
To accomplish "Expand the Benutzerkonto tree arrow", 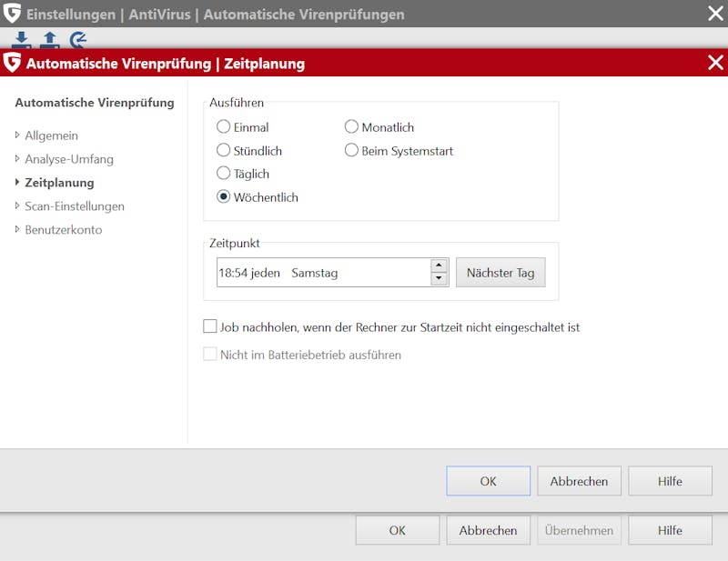I will (17, 229).
